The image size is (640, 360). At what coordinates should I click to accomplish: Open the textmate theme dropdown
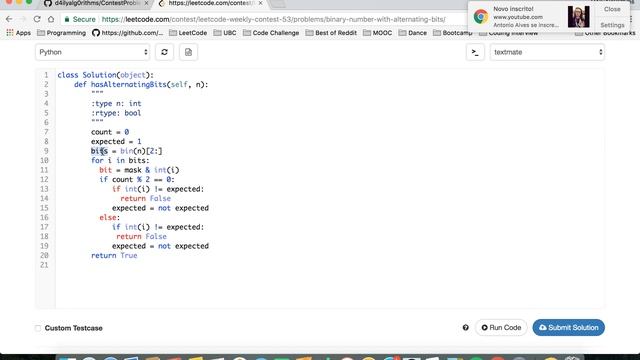[x=547, y=52]
